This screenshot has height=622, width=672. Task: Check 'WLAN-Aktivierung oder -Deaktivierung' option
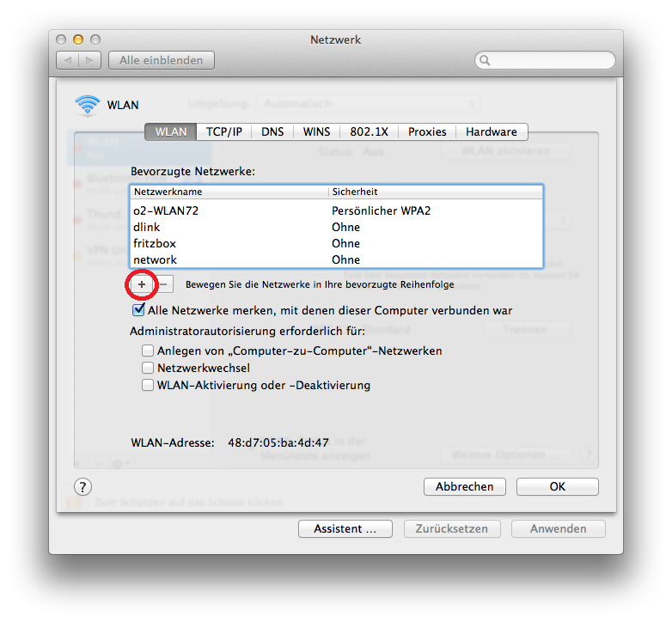pos(148,385)
